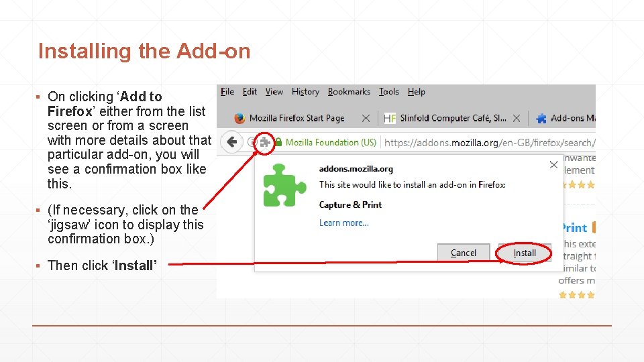Open the Edit menu
644x362 pixels.
tap(250, 92)
